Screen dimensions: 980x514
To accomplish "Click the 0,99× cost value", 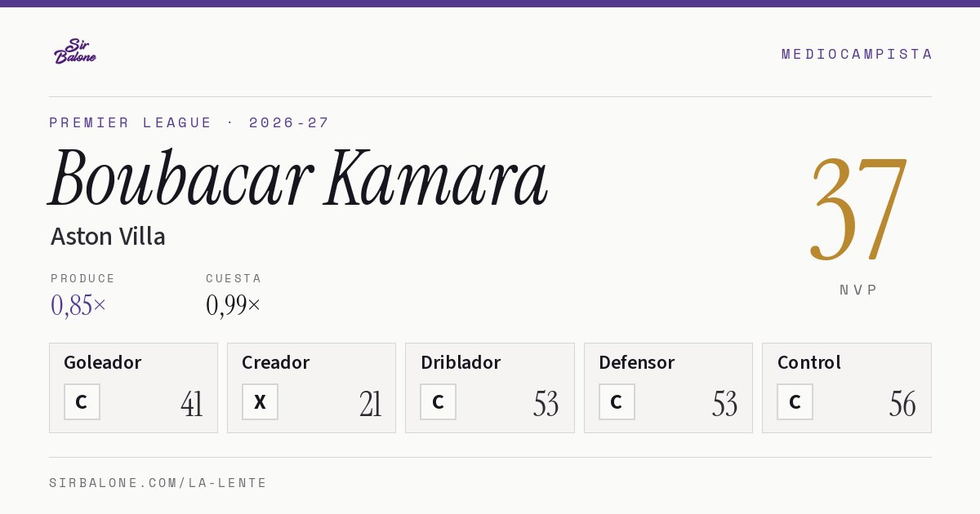I will click(x=234, y=305).
